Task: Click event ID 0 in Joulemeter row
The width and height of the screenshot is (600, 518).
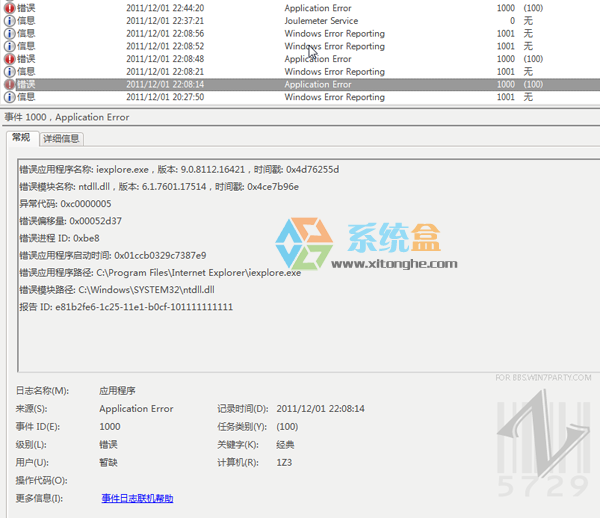Action: point(512,21)
